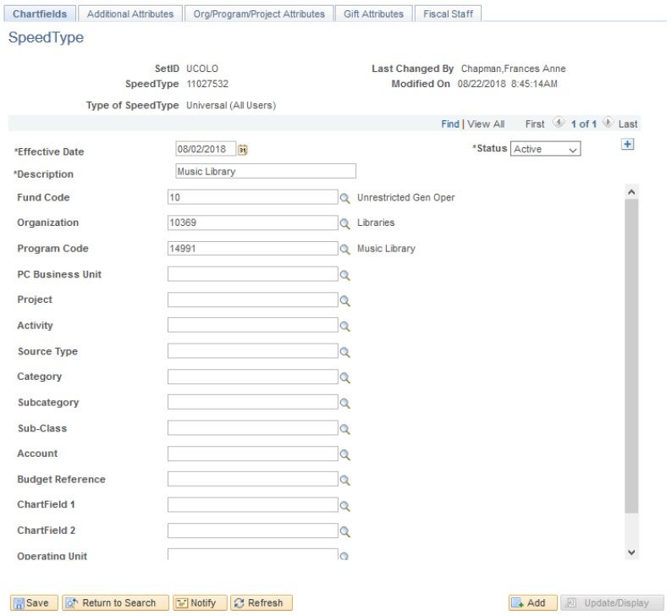Look up Budget Reference values
This screenshot has height=616, width=672.
[344, 480]
